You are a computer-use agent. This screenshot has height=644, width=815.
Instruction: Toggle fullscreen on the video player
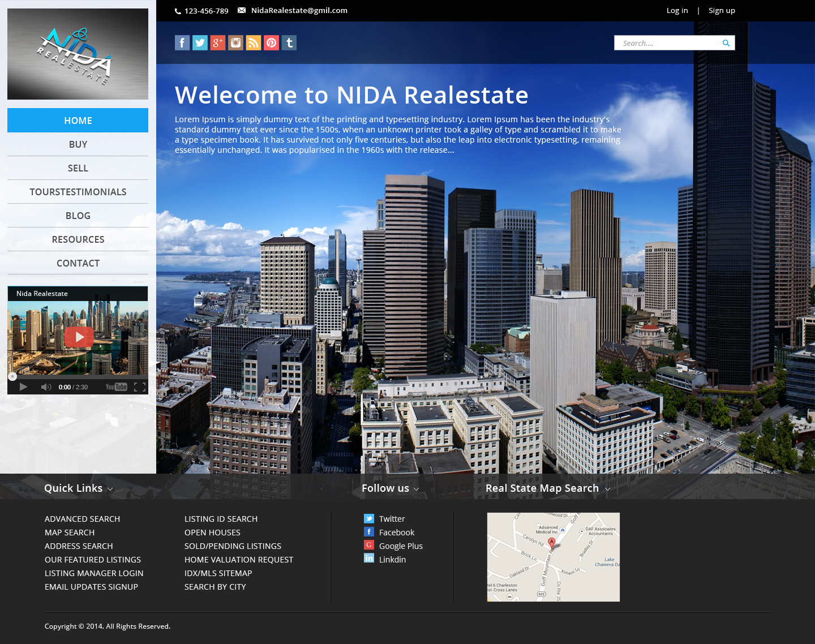click(x=140, y=387)
